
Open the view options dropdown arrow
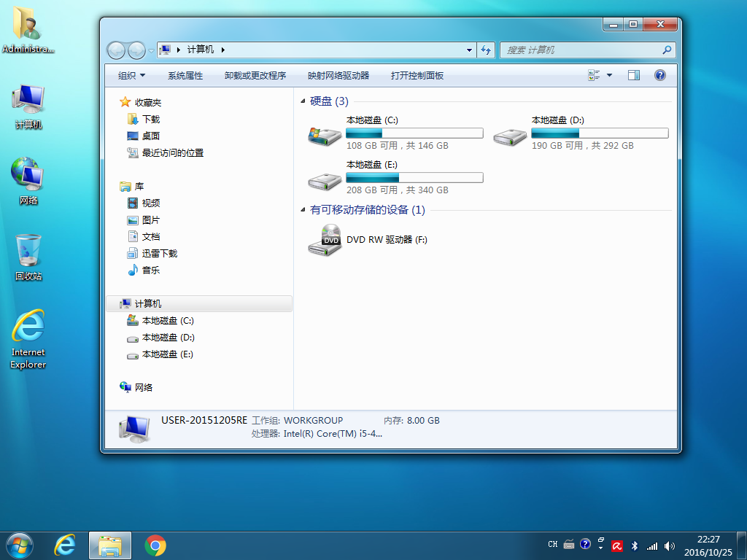(x=609, y=75)
